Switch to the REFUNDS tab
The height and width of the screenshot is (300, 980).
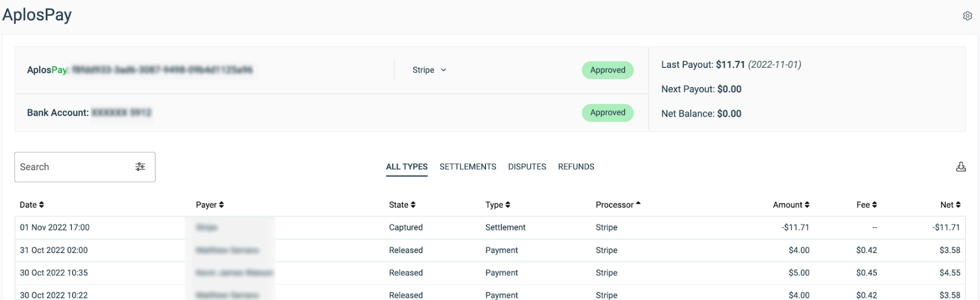pos(576,167)
